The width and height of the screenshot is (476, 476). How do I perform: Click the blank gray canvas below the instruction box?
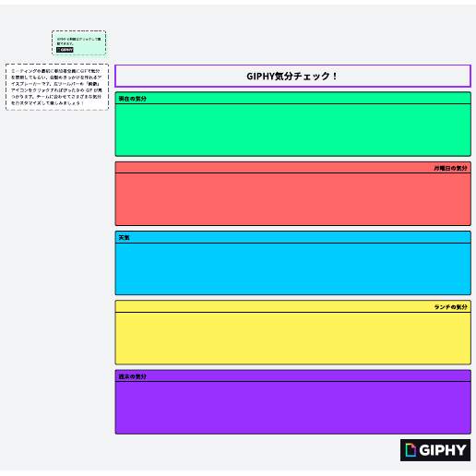(57, 277)
